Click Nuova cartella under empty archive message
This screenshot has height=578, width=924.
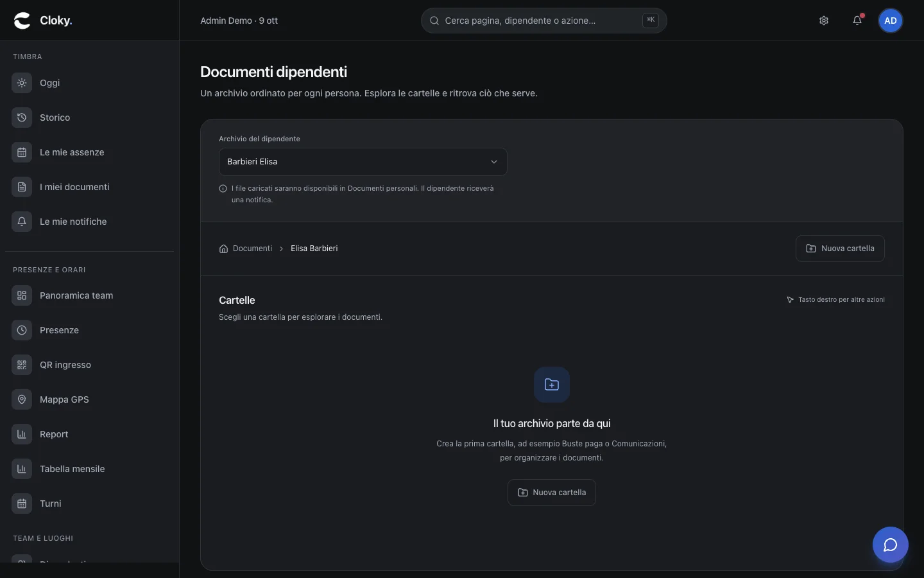pyautogui.click(x=552, y=493)
